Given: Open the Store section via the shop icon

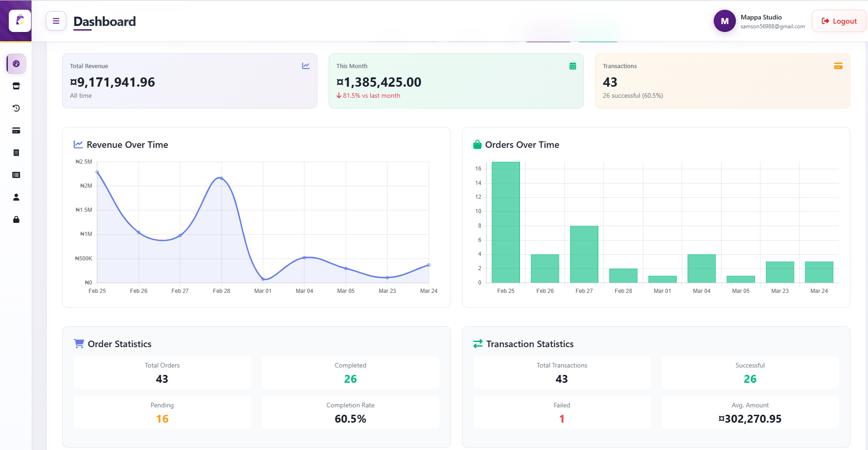Looking at the screenshot, I should (16, 86).
